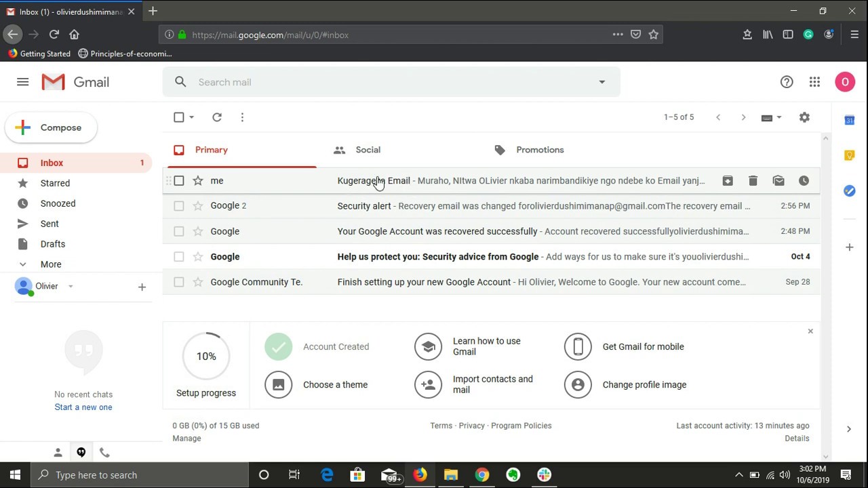Refresh the inbox list

[217, 117]
